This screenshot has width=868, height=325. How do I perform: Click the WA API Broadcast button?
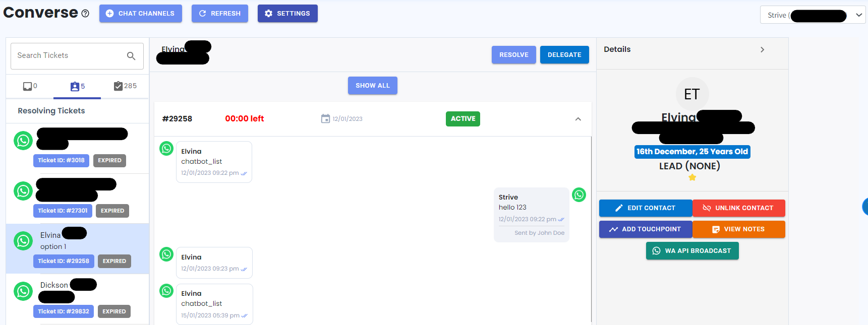pyautogui.click(x=692, y=251)
